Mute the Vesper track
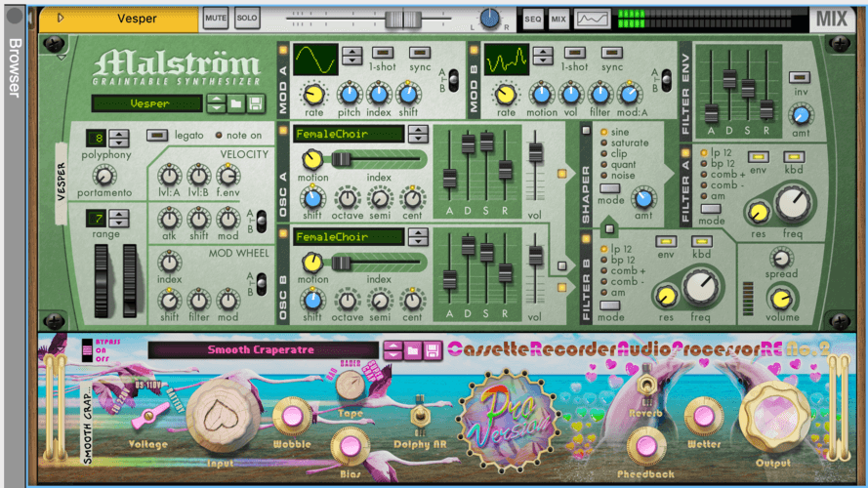Image resolution: width=868 pixels, height=488 pixels. [x=216, y=19]
